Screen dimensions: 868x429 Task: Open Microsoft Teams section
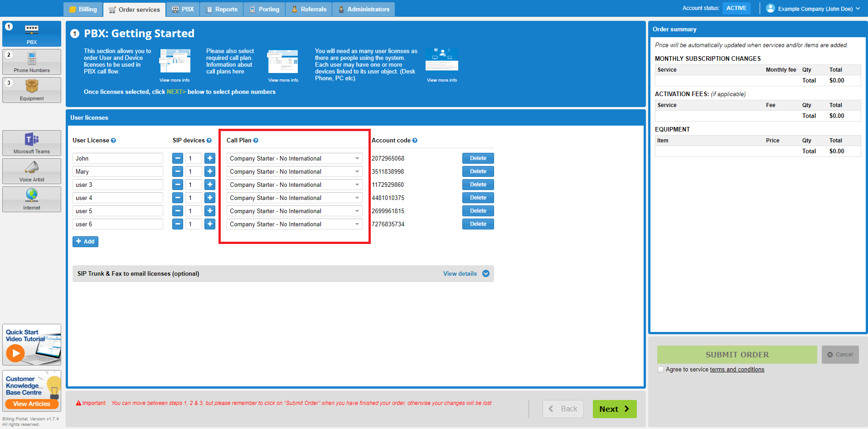pos(32,143)
